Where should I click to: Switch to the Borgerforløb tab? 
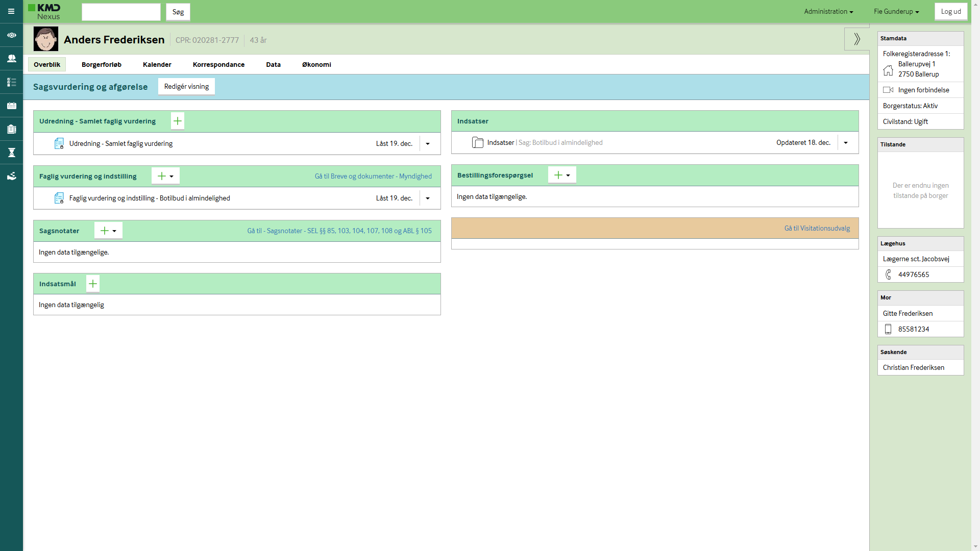pos(102,65)
